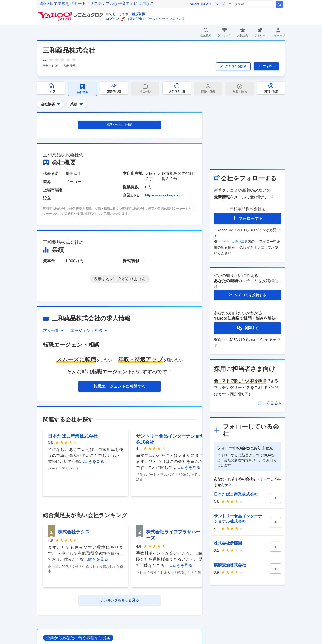
Task: Click the 表示するデータがありません notice
Action: (120, 279)
